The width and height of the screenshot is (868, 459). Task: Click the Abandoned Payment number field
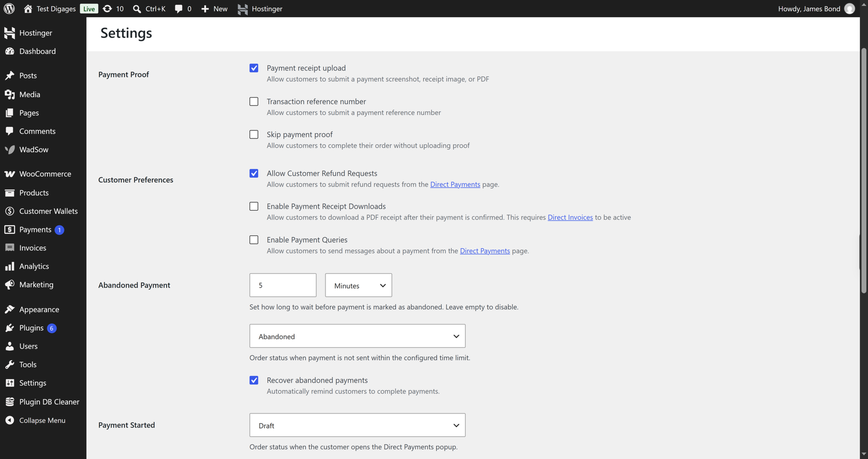click(x=283, y=285)
